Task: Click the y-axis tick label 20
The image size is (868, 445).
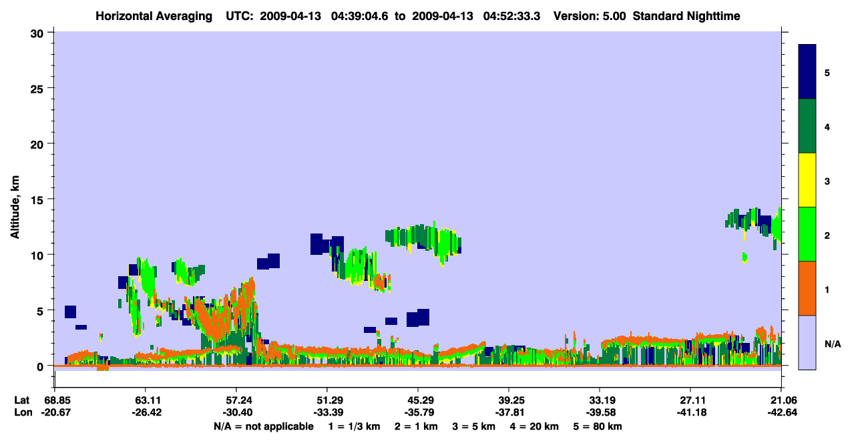Action: click(x=39, y=143)
